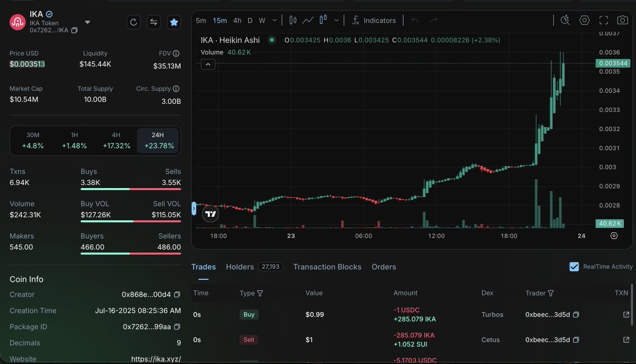
Task: Click trader 0xbeec...3d5d in Cetus row
Action: pos(547,340)
